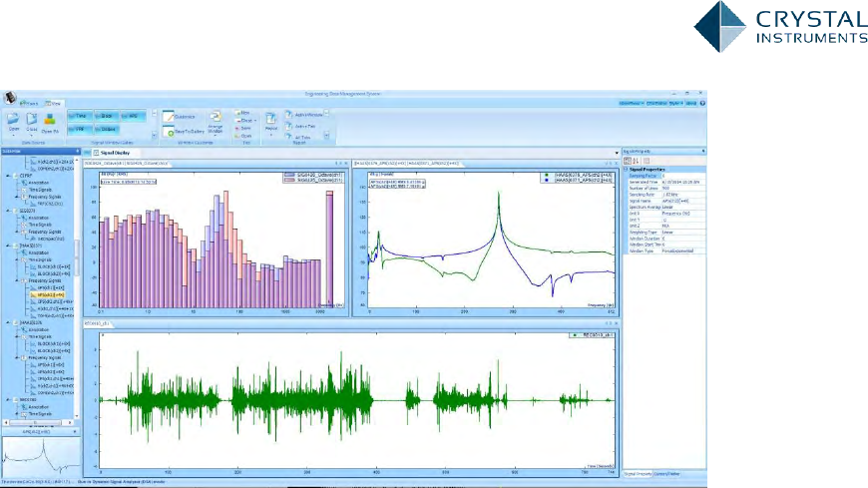Click the alphabetical sort icon in properties
868x488 pixels.
pyautogui.click(x=636, y=161)
